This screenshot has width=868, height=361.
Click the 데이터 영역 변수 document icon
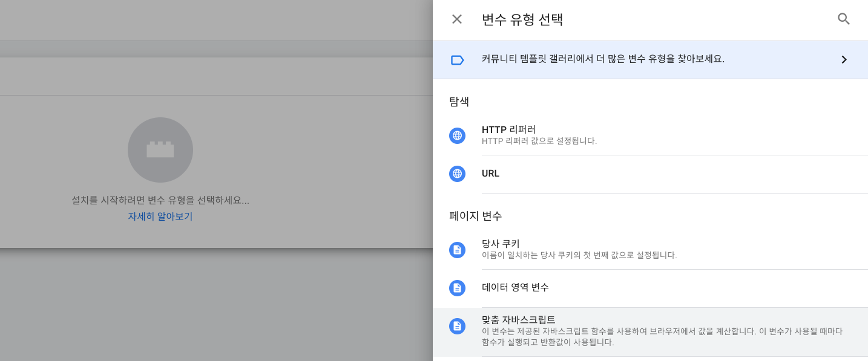[x=457, y=288]
